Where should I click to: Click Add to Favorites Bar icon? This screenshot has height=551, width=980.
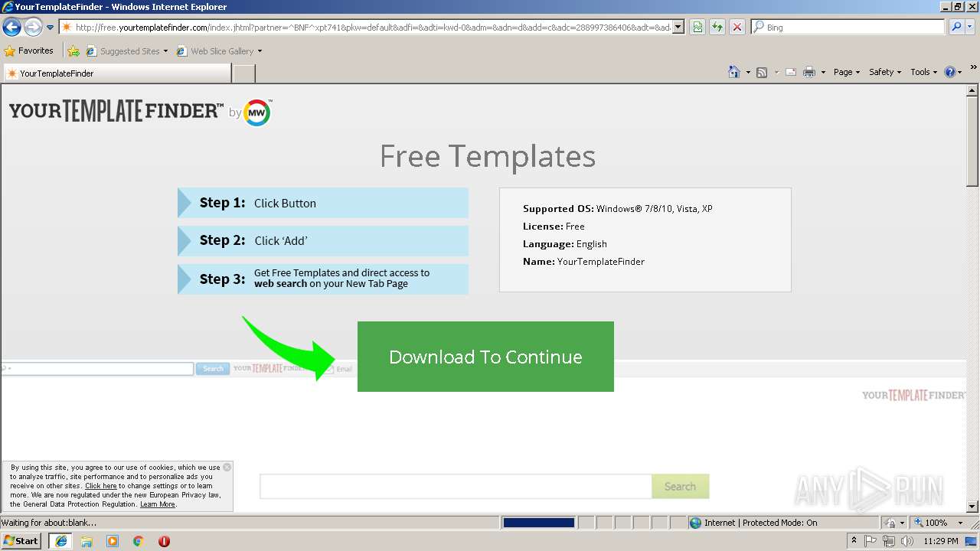point(73,51)
